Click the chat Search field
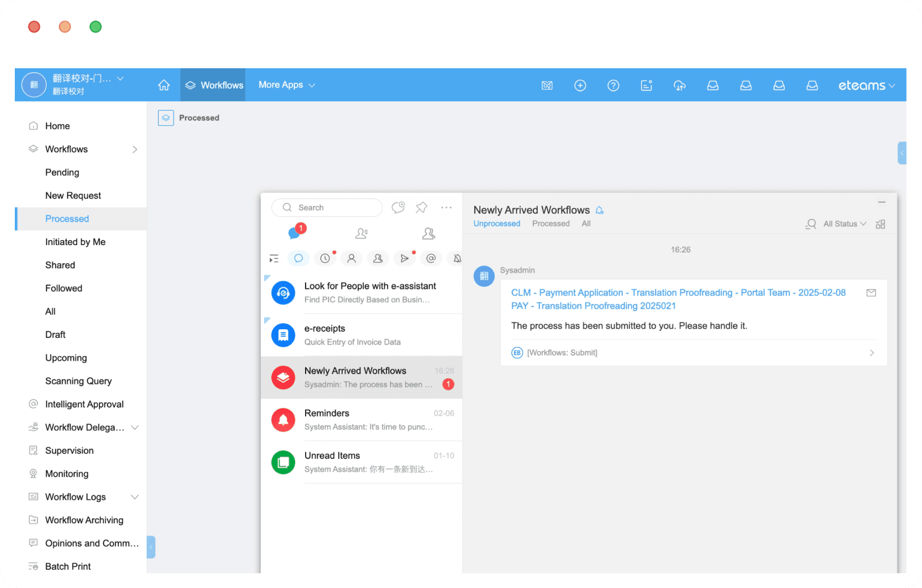Viewport: 922px width, 588px height. 327,208
